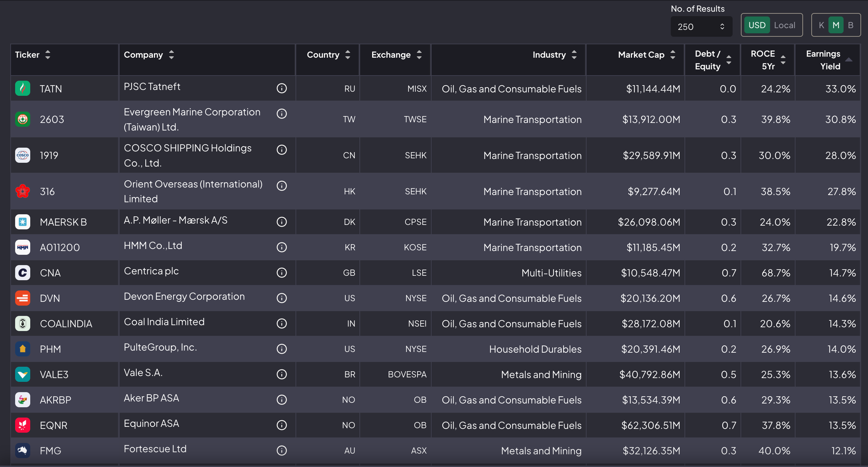Image resolution: width=868 pixels, height=467 pixels.
Task: Sort table by ROCE 5Yr column
Action: click(x=783, y=60)
